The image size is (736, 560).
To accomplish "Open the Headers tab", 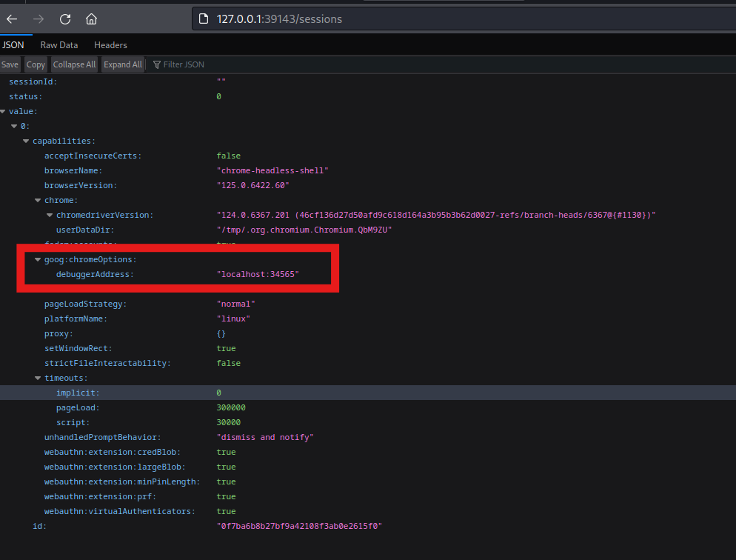I will tap(110, 45).
